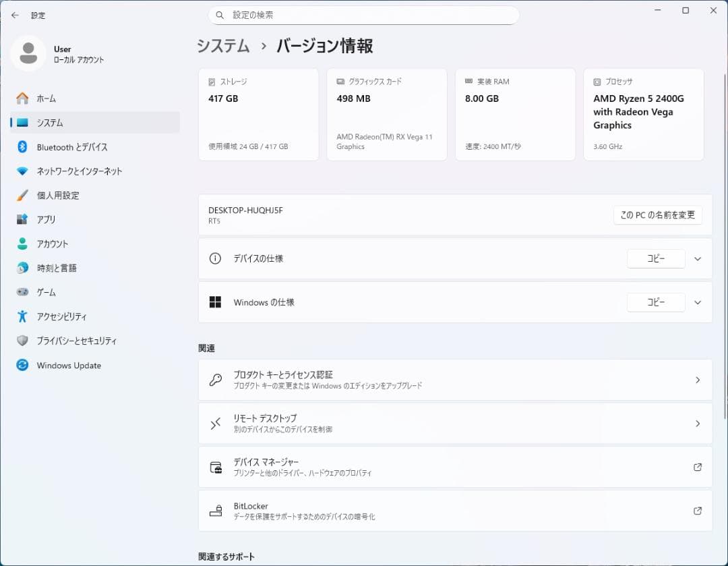Click the アクセシビリティ figure icon
Image resolution: width=728 pixels, height=566 pixels.
point(22,316)
